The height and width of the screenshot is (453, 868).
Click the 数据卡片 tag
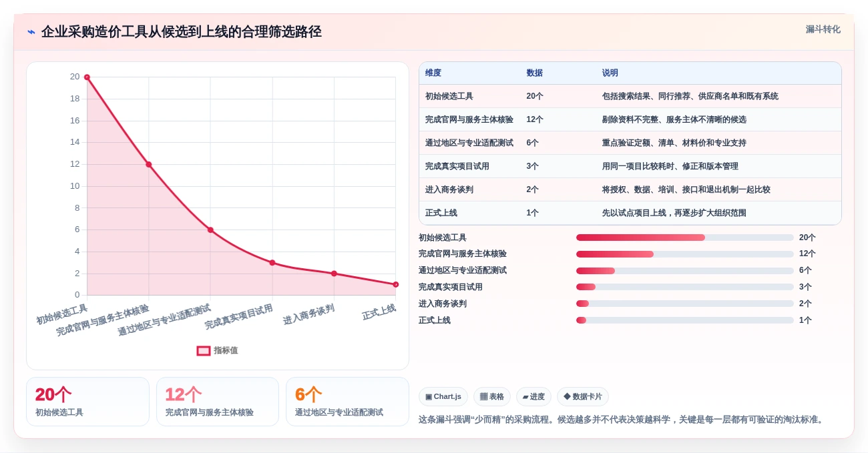pyautogui.click(x=583, y=396)
